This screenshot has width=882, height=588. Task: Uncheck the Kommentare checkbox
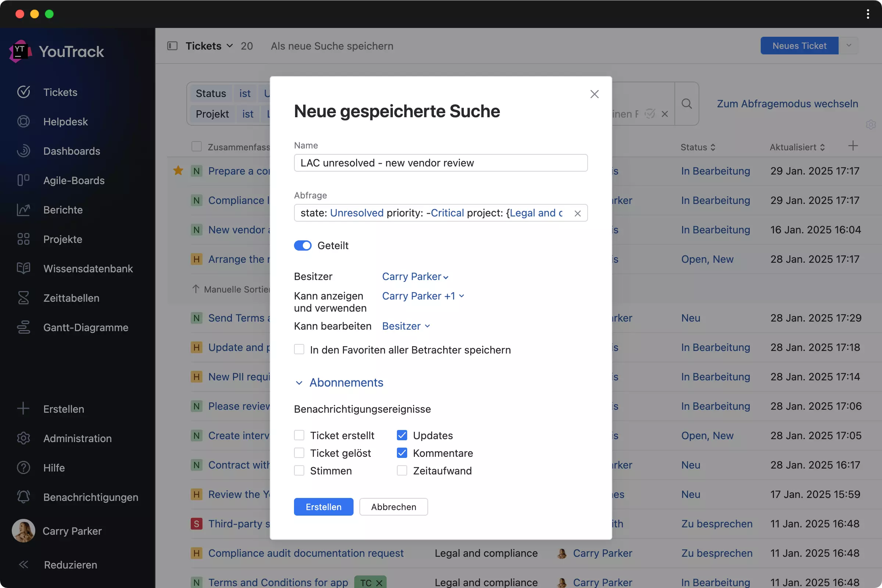pos(402,453)
